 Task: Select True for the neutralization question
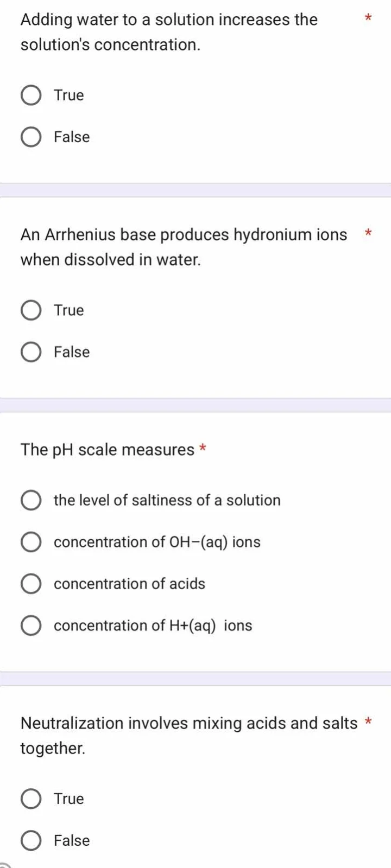pyautogui.click(x=31, y=799)
